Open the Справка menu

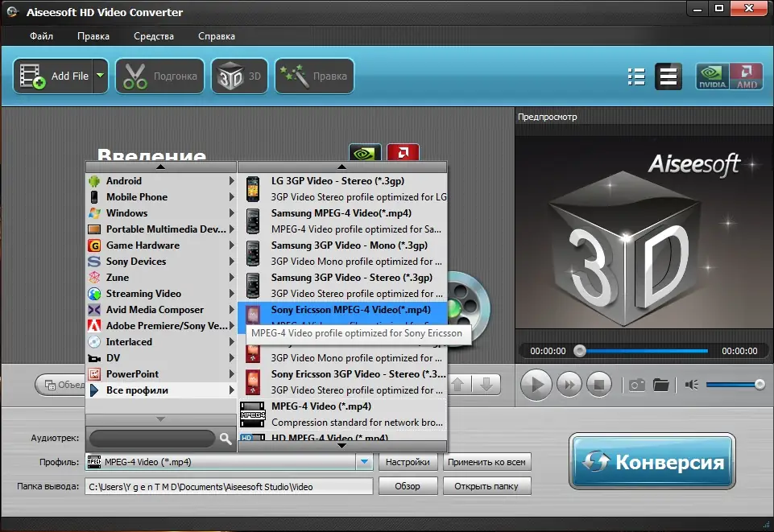pos(216,36)
